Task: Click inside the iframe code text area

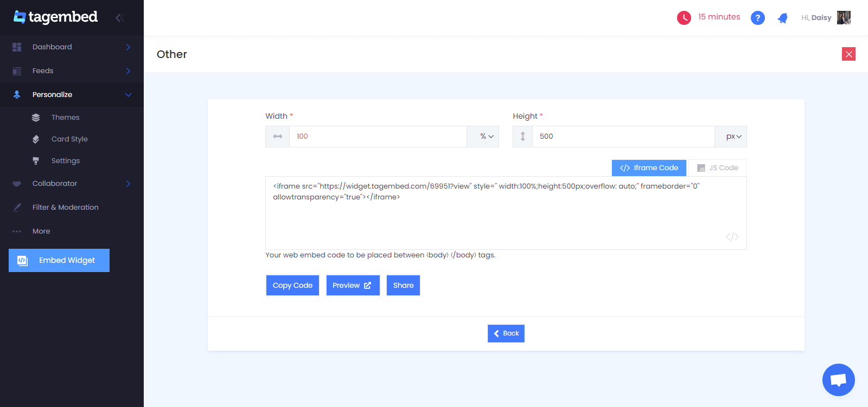Action: point(506,213)
